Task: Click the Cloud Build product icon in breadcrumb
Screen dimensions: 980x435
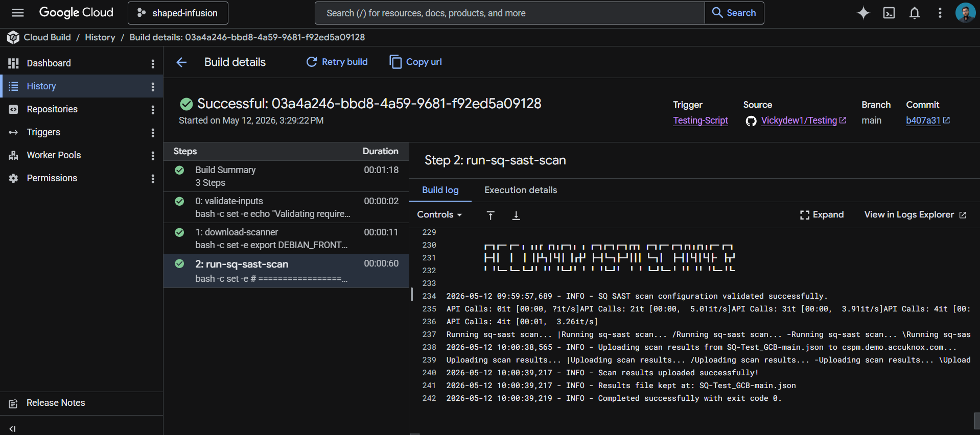Action: tap(13, 37)
